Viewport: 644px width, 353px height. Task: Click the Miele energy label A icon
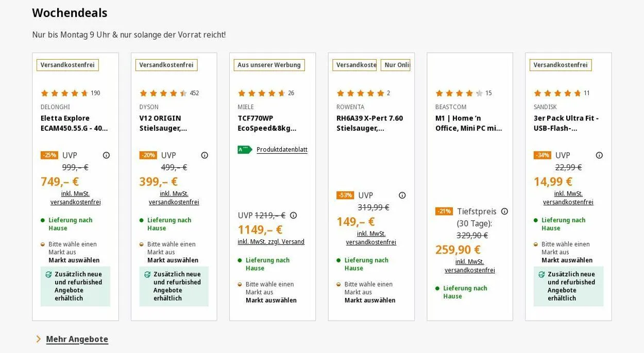coord(245,150)
